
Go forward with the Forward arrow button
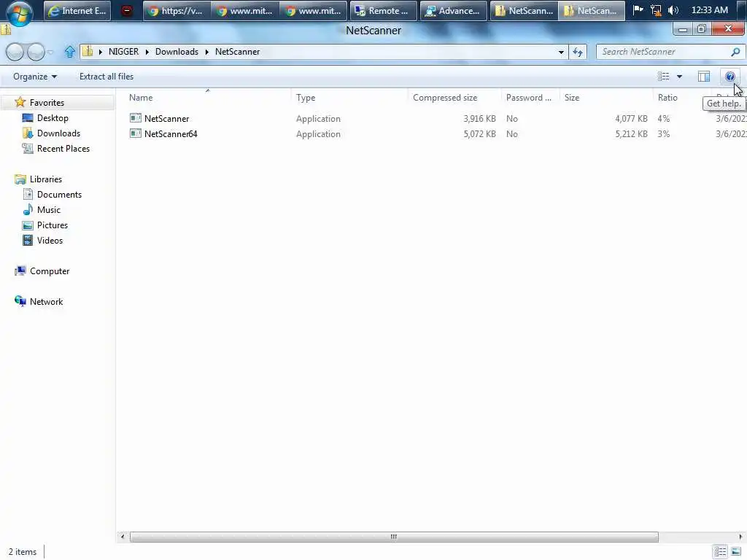36,52
